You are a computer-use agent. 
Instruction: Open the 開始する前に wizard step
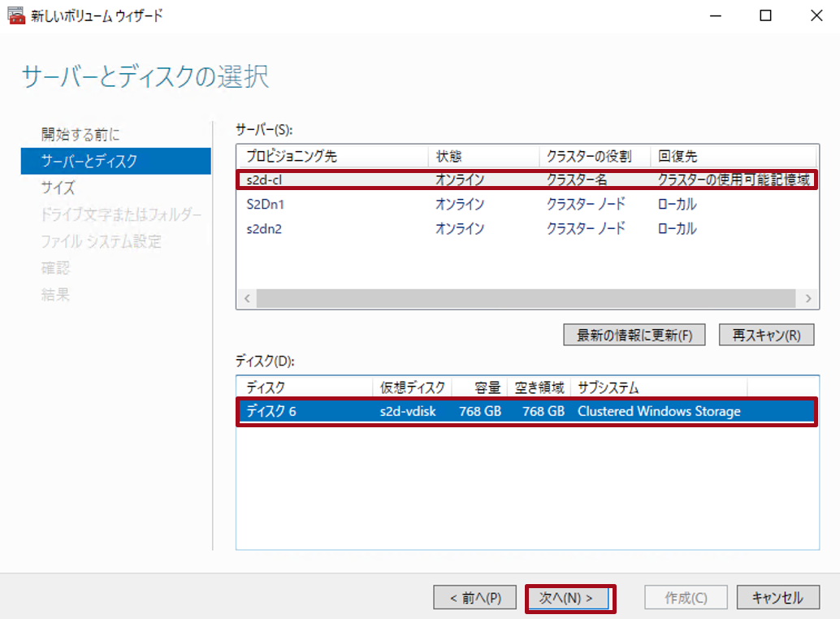[x=78, y=132]
